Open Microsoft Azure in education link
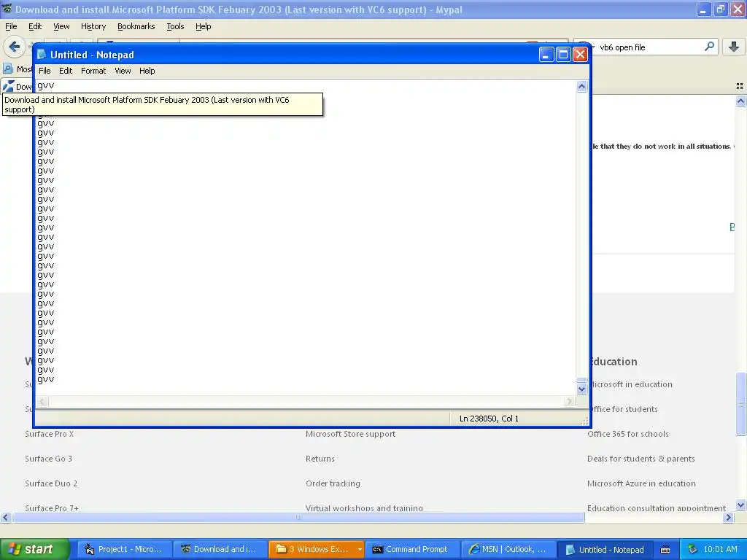The width and height of the screenshot is (747, 560). tap(641, 483)
